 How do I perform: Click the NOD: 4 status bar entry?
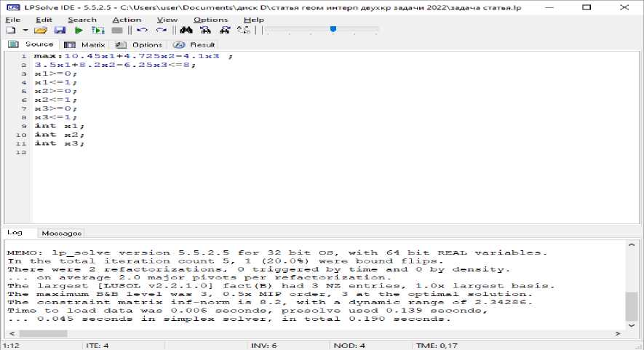349,346
